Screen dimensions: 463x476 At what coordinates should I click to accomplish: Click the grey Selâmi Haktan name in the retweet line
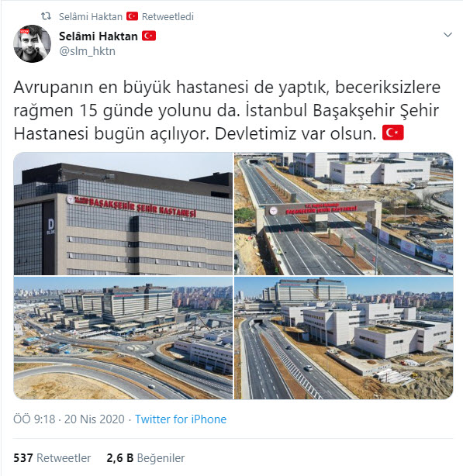point(91,17)
